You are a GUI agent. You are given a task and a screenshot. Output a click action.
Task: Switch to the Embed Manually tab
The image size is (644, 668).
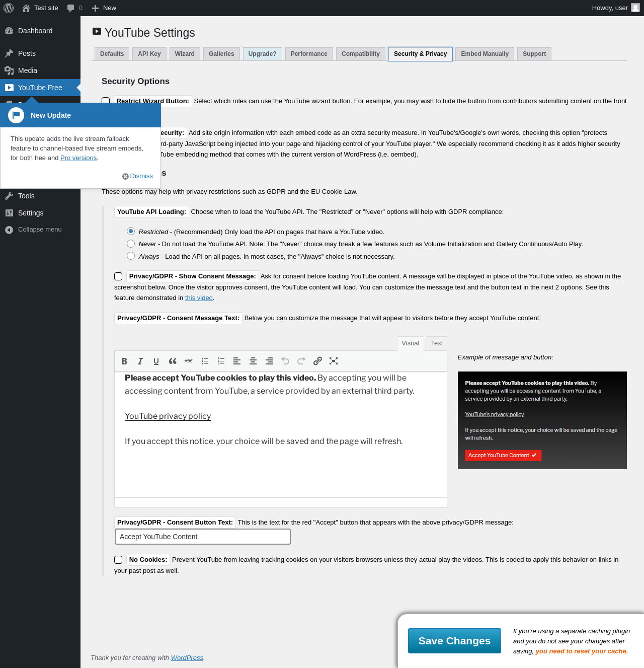pyautogui.click(x=485, y=54)
